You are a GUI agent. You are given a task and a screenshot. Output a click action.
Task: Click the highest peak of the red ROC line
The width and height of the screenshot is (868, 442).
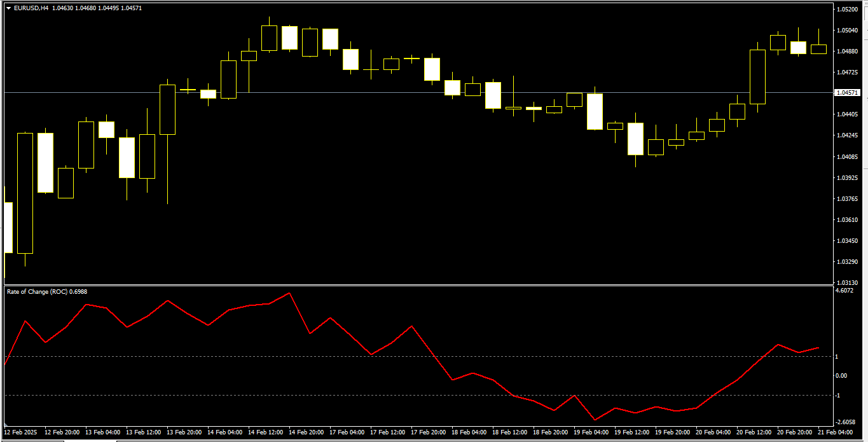287,294
